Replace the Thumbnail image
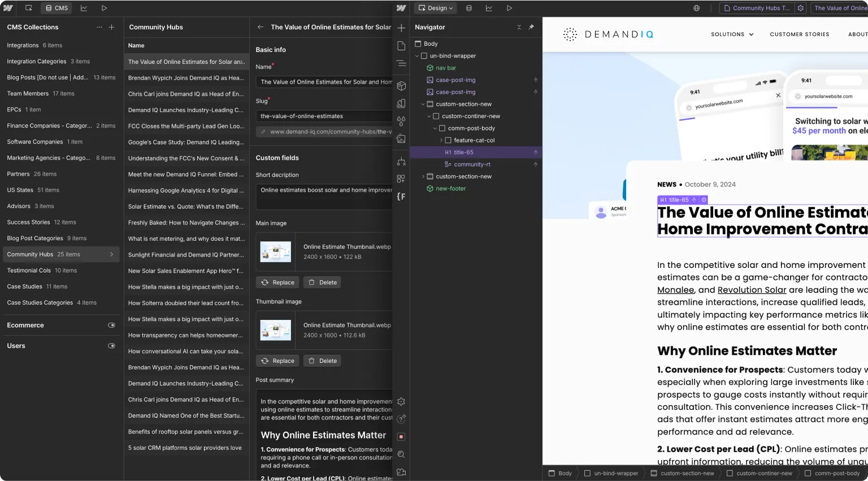The height and width of the screenshot is (481, 868). [x=277, y=361]
